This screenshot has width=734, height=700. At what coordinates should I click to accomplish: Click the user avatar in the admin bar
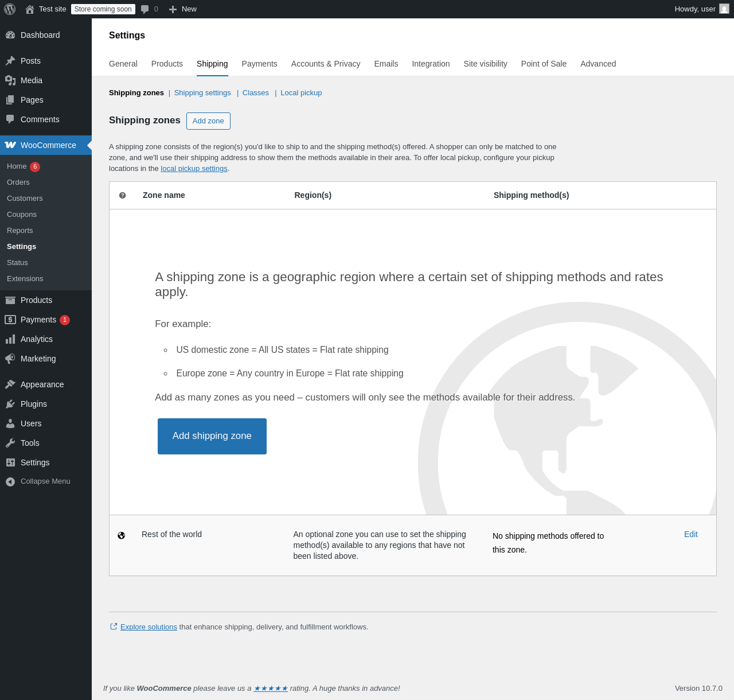click(x=724, y=9)
